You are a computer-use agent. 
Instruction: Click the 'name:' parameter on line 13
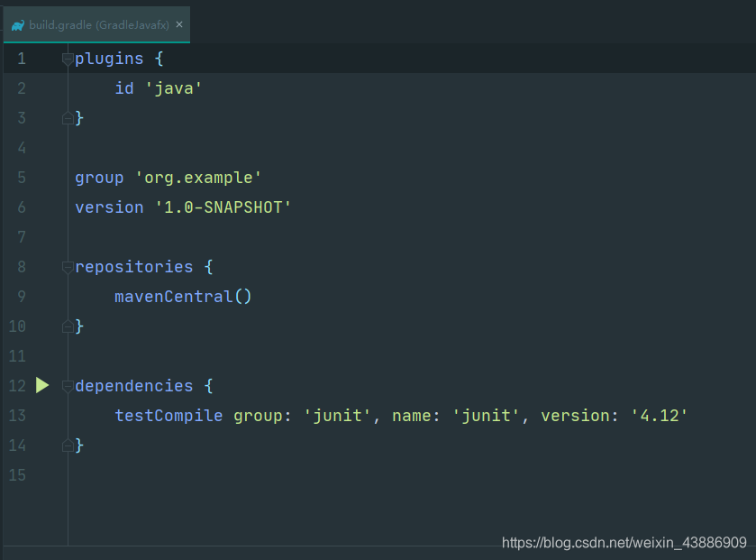click(x=416, y=416)
